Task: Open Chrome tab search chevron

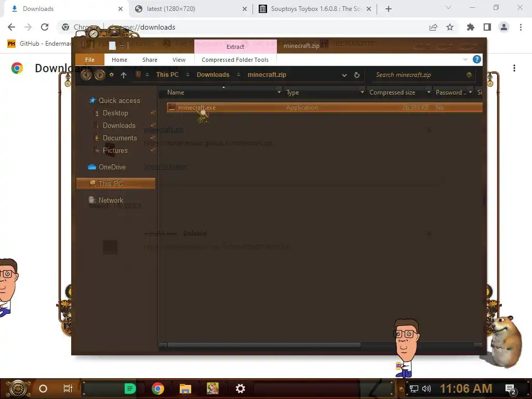Action: (448, 7)
